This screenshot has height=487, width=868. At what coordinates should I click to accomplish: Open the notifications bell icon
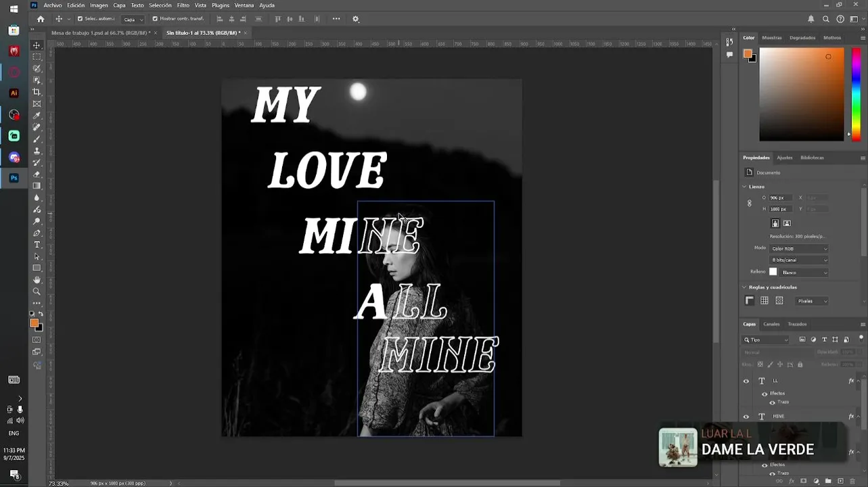(x=811, y=19)
